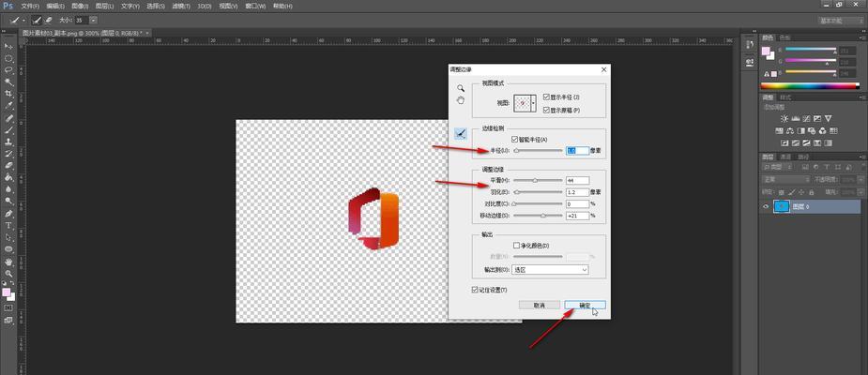
Task: Open the Image menu
Action: coord(81,6)
